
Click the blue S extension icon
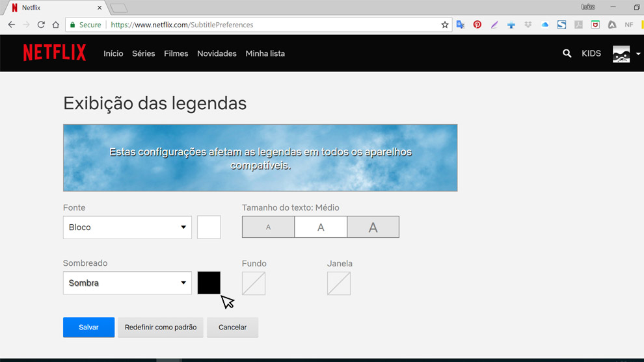tap(561, 25)
